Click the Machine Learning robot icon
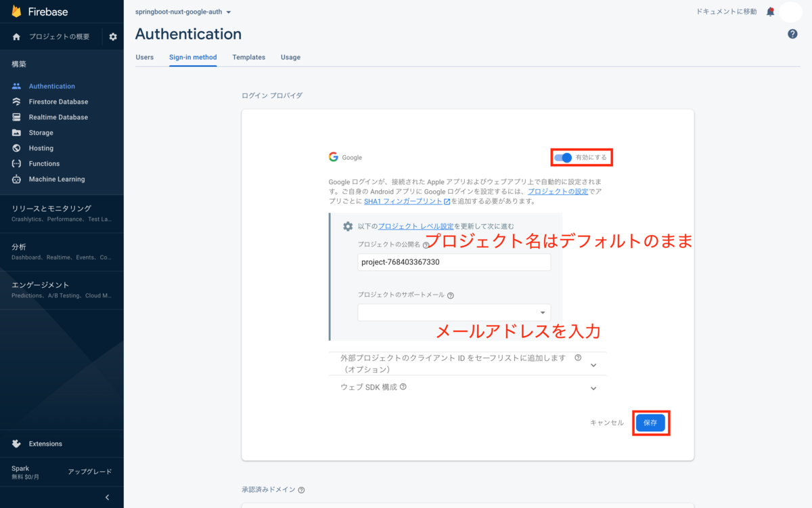The image size is (812, 508). tap(16, 179)
